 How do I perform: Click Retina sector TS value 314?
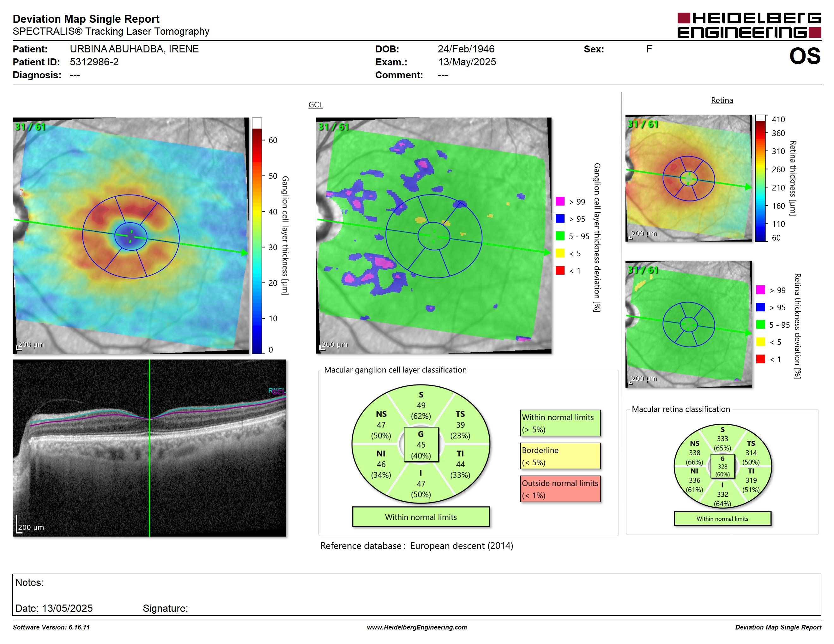click(751, 452)
